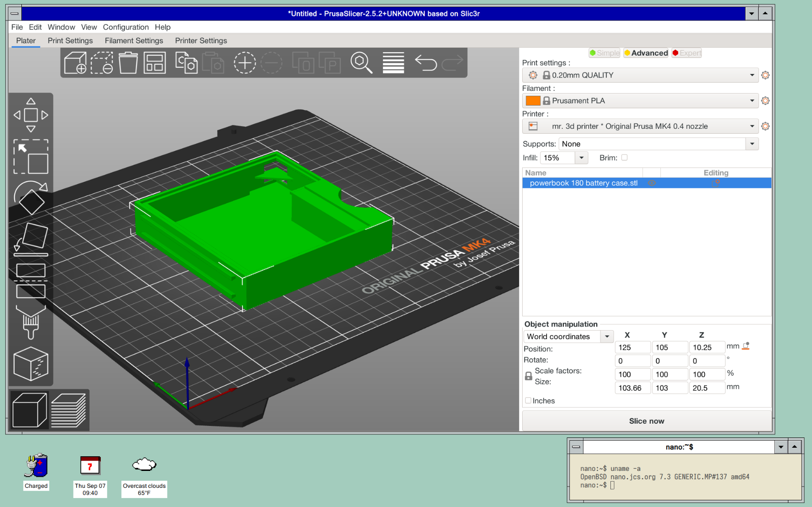This screenshot has width=812, height=507.
Task: Click the Paste icon in the top toolbar
Action: click(x=213, y=63)
